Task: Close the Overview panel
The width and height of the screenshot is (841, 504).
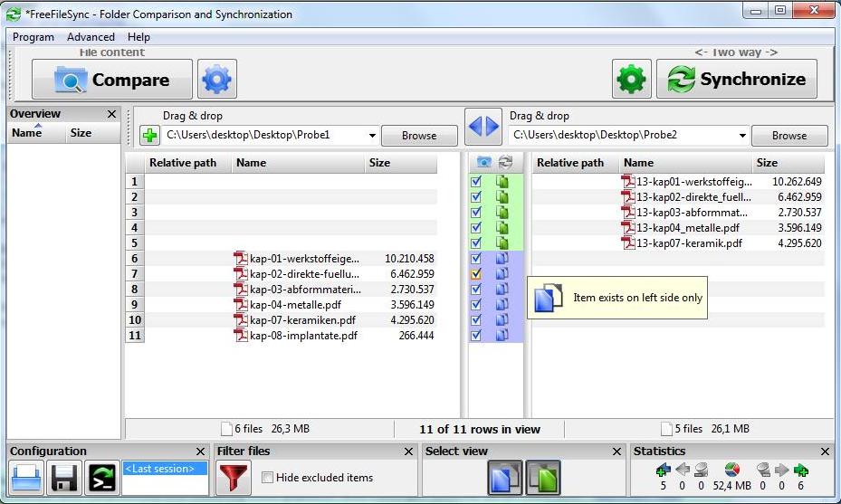Action: pyautogui.click(x=111, y=114)
